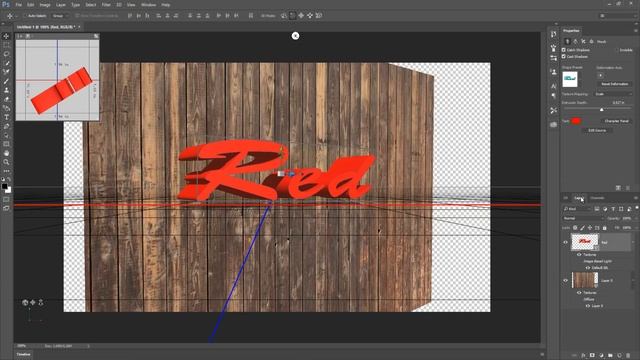640x360 pixels.
Task: Open the Window menu
Action: (148, 5)
